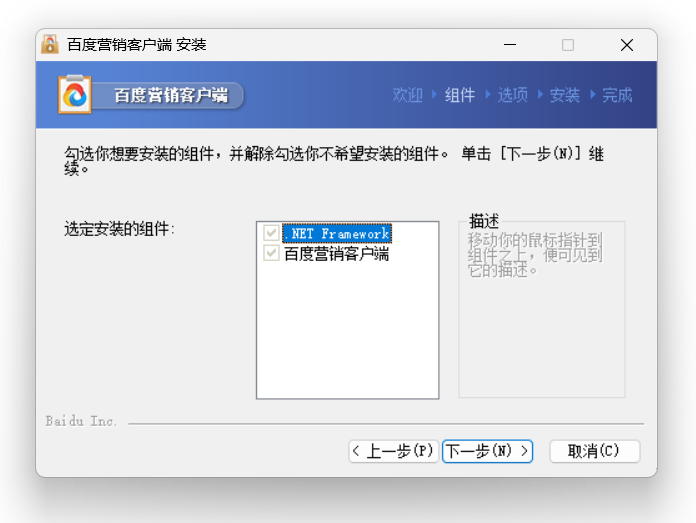Continue with 下一步(N) button
Image resolution: width=696 pixels, height=523 pixels.
[x=487, y=451]
